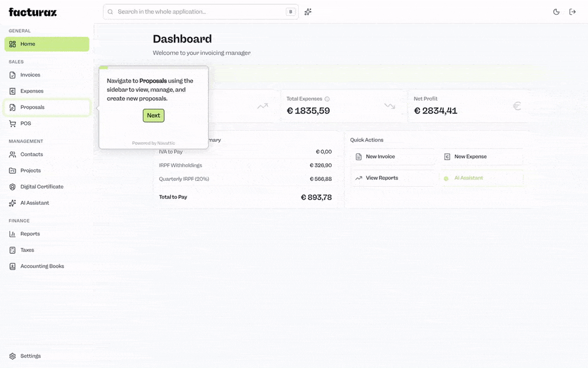Screen dimensions: 588x368
Task: Click the Quick Actions heading
Action: (367, 140)
